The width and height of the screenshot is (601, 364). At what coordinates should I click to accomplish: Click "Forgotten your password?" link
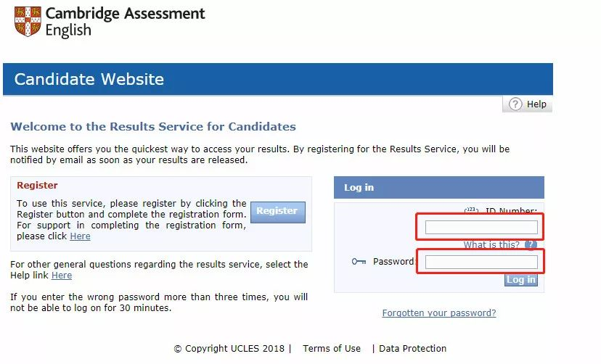(x=438, y=313)
